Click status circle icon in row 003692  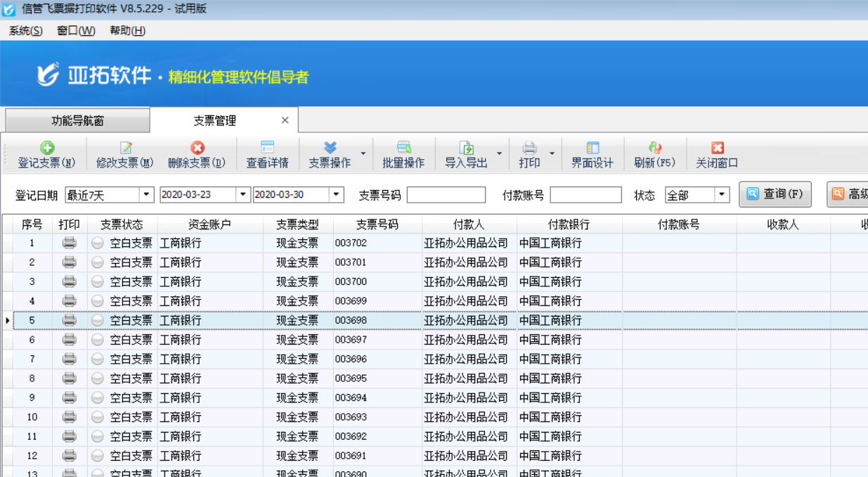click(x=98, y=436)
